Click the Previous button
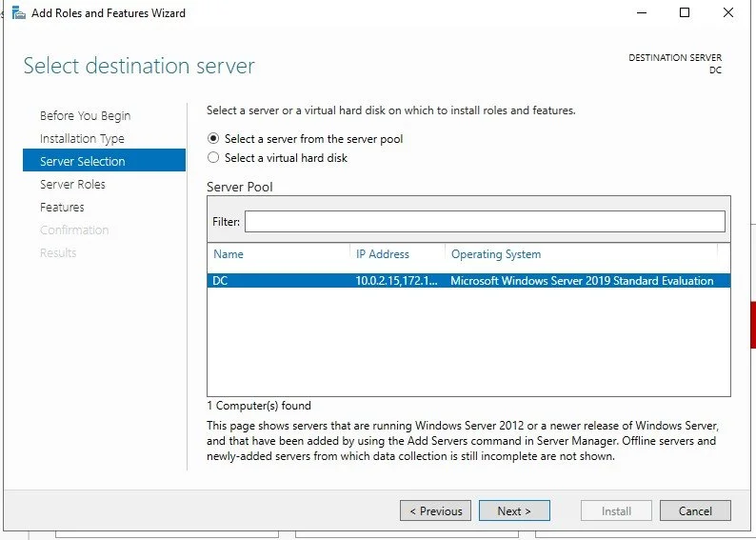This screenshot has width=756, height=540. coord(435,510)
